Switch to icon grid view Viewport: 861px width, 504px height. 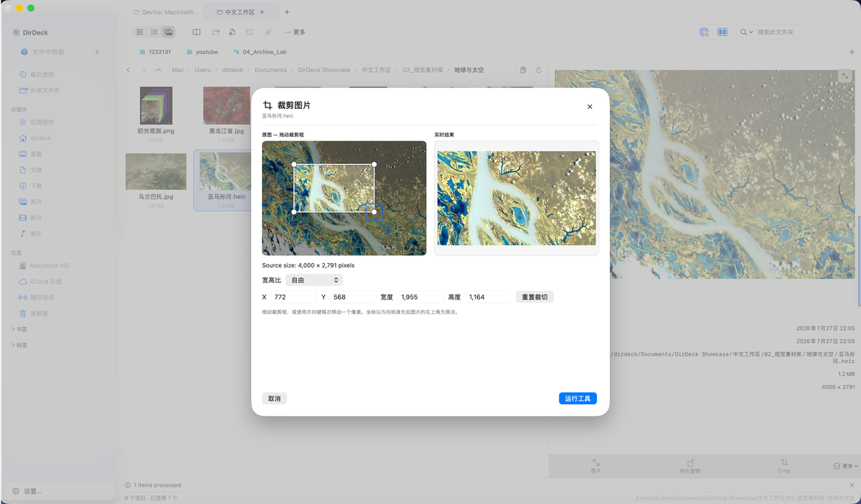coord(140,32)
